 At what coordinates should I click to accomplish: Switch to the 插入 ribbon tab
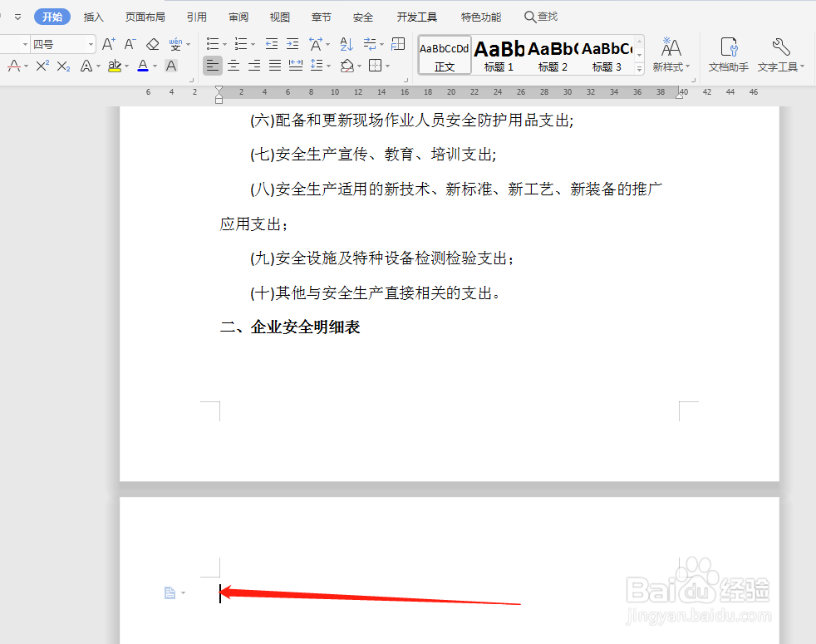pos(93,16)
